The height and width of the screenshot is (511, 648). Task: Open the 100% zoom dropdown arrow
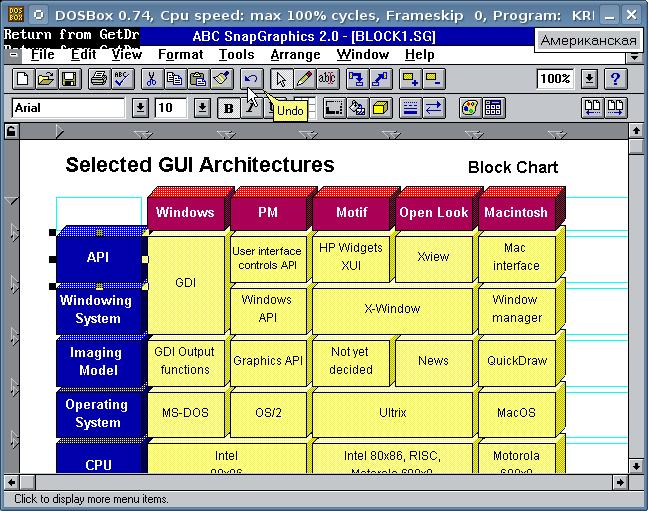tap(590, 79)
